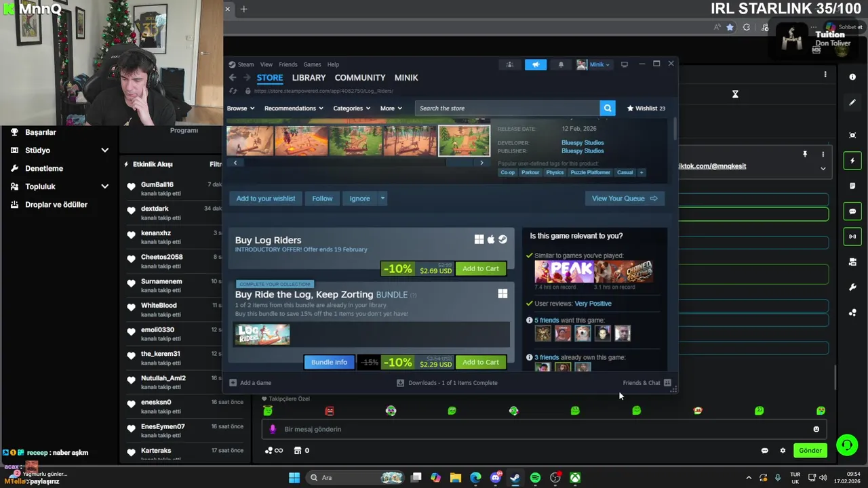Go forward using Steam's forward arrow

point(246,78)
